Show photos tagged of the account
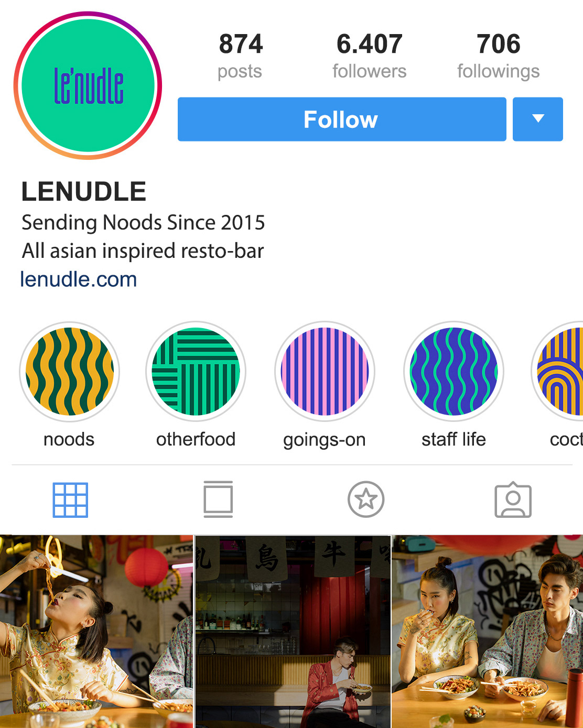This screenshot has width=583, height=728. click(x=513, y=499)
